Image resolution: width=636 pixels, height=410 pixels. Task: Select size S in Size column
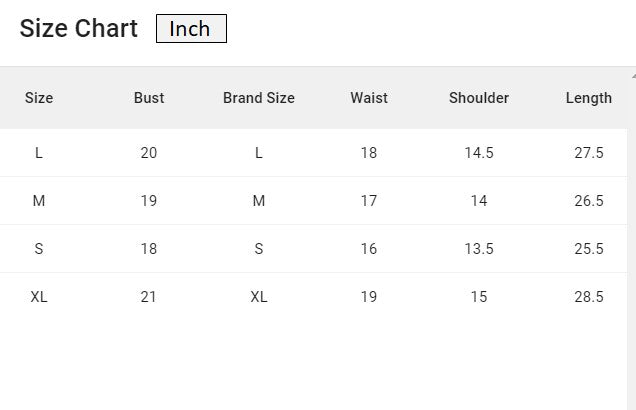39,249
